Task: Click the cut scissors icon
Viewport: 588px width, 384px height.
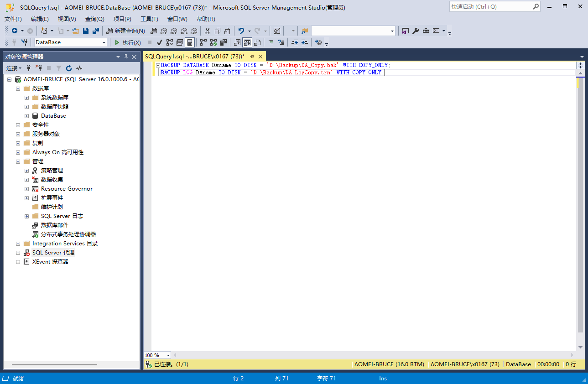Action: 208,31
